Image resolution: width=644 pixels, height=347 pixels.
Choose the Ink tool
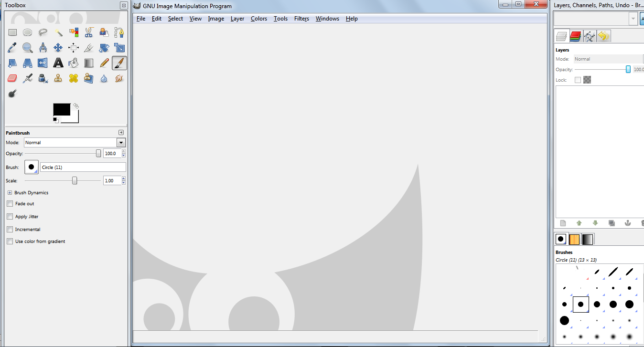43,78
